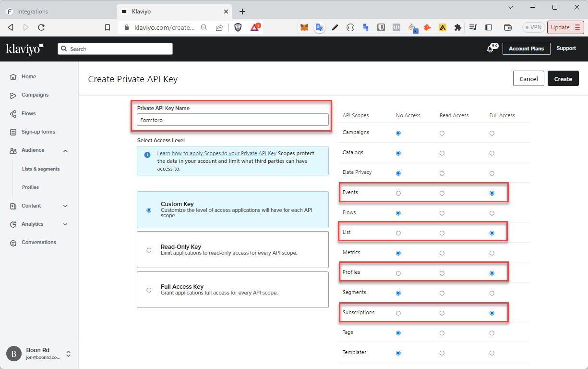Click the Create button
The height and width of the screenshot is (369, 588).
coord(563,79)
